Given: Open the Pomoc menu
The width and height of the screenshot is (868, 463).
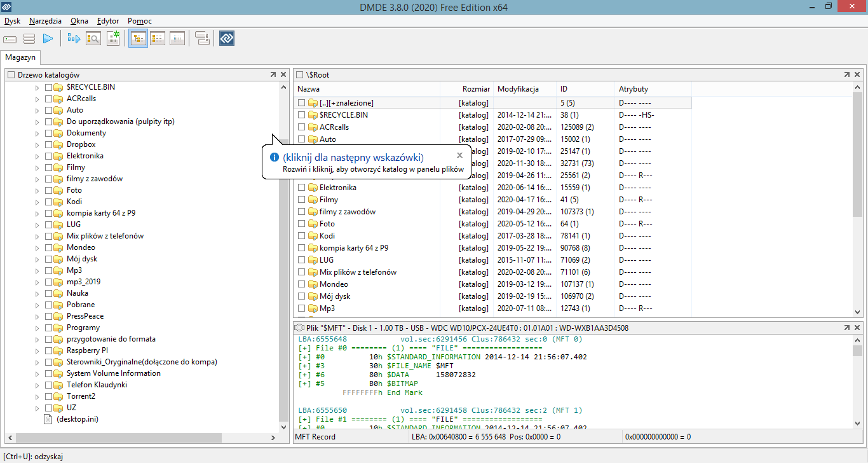Looking at the screenshot, I should pos(140,21).
